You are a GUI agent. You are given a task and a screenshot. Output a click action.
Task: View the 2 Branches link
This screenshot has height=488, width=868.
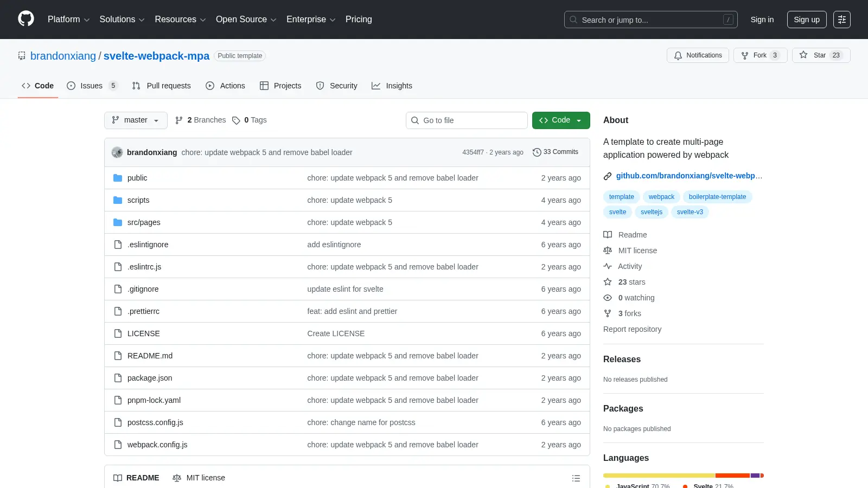point(200,120)
